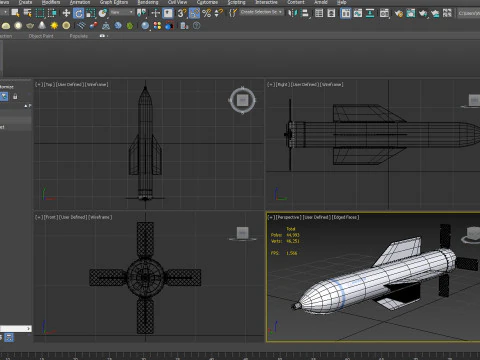The width and height of the screenshot is (480, 360).
Task: Open the Material Editor
Action: coord(384,13)
